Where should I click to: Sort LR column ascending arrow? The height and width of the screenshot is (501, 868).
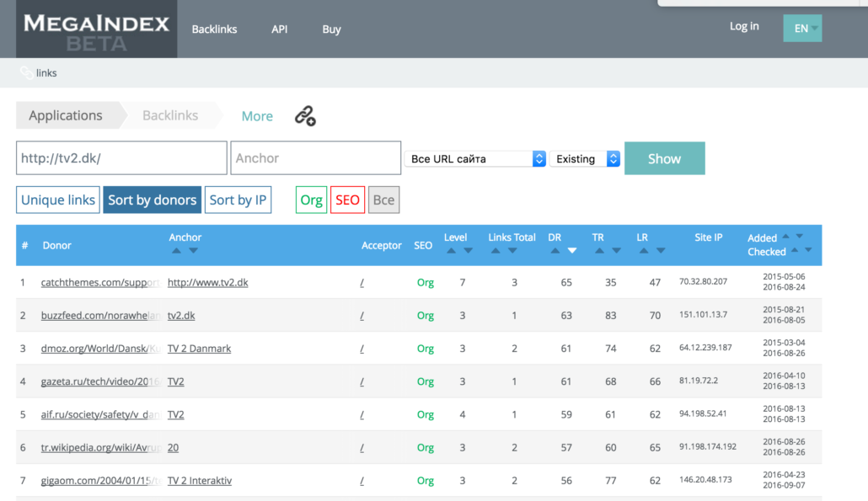click(644, 251)
